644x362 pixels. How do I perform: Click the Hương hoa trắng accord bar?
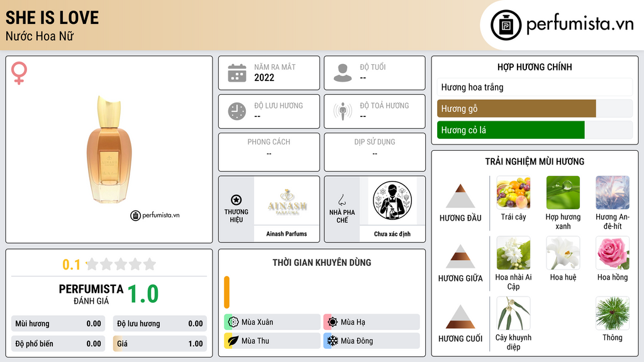[535, 87]
